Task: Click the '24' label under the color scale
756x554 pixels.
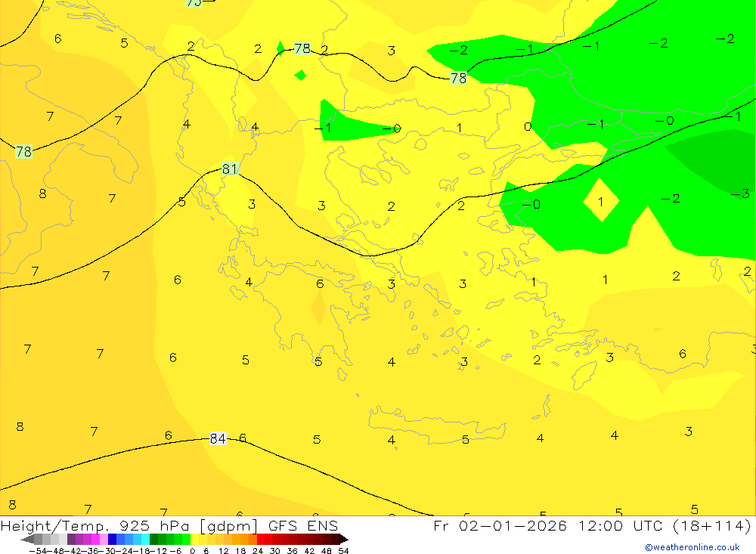Action: click(x=258, y=551)
